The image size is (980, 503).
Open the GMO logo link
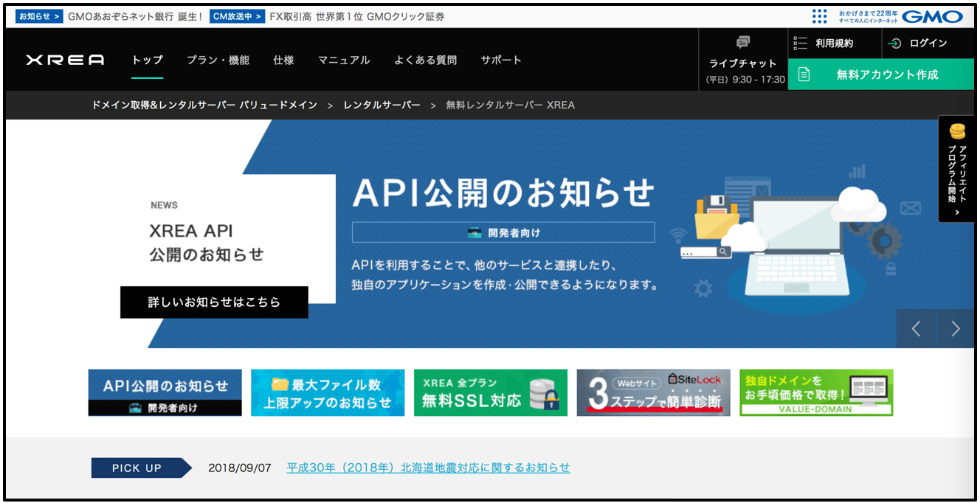coord(933,16)
